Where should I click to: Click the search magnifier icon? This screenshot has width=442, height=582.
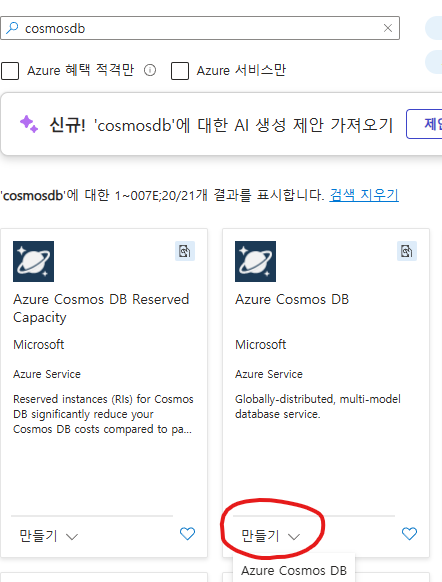[12, 27]
